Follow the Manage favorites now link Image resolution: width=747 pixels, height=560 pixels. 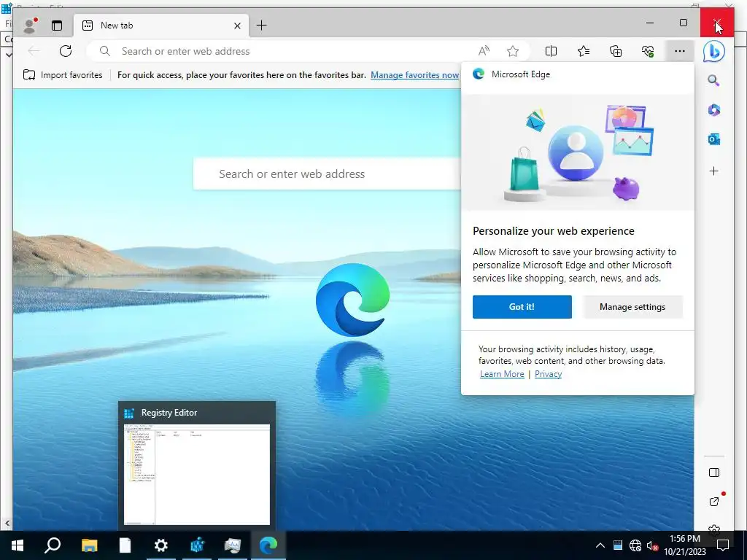point(414,75)
